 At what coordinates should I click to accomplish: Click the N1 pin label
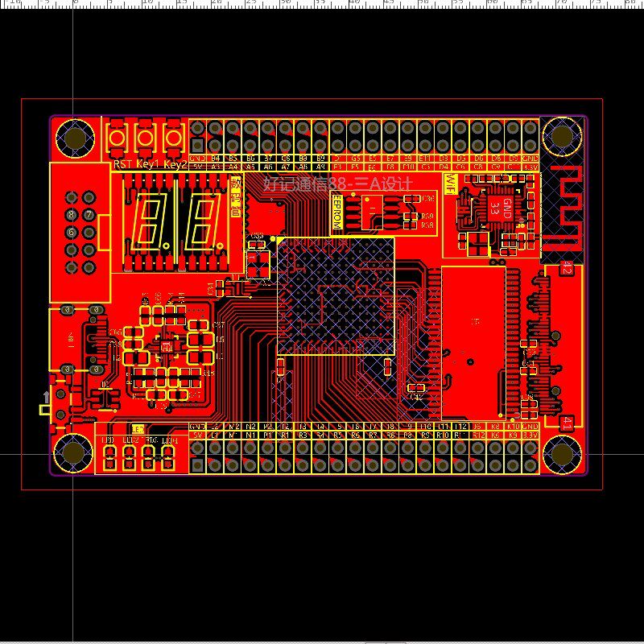coord(250,435)
